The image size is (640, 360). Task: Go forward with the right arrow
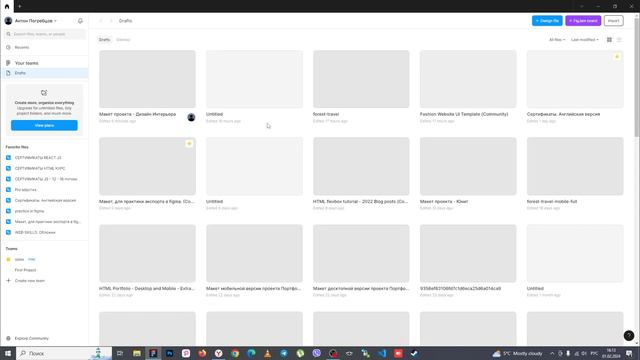click(111, 21)
